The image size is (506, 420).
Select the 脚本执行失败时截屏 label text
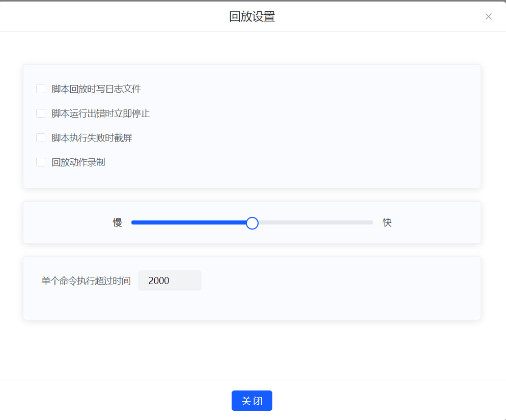coord(92,138)
